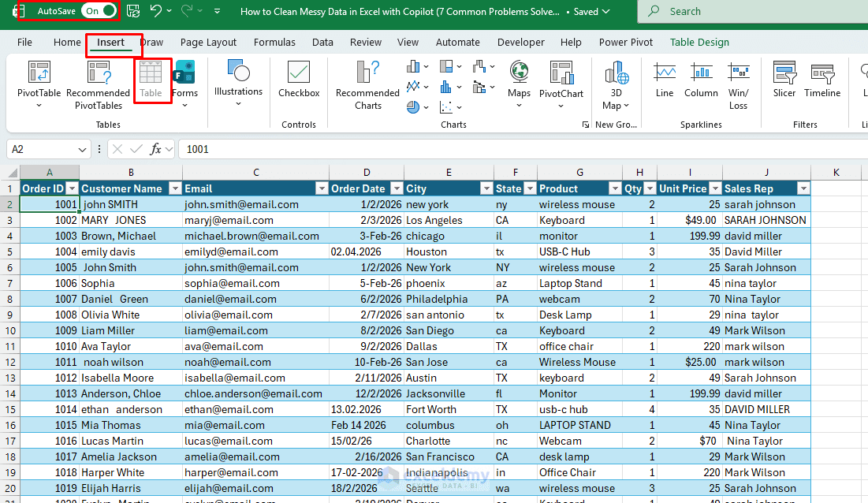
Task: Insert hierarchy treemap chart icon
Action: coord(446,67)
